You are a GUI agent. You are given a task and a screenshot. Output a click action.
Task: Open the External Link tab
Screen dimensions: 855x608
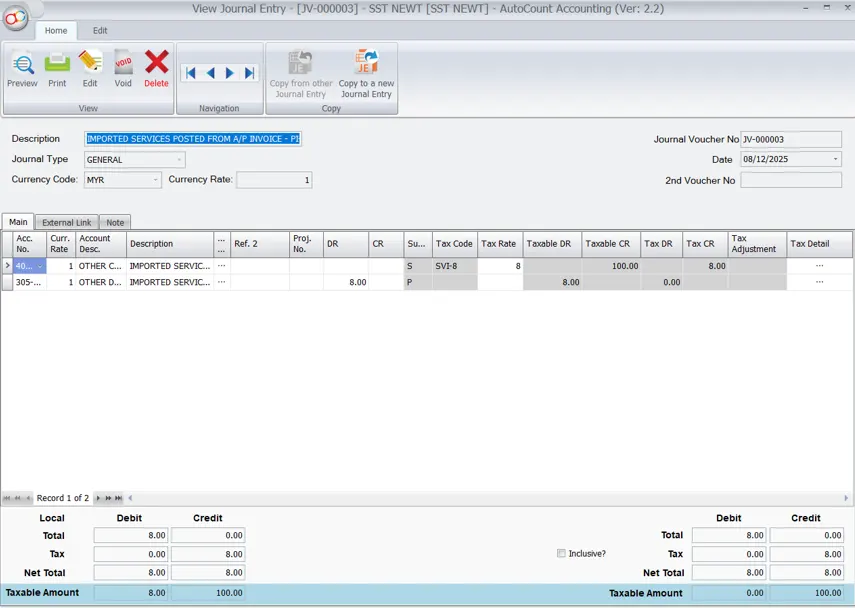tap(66, 222)
